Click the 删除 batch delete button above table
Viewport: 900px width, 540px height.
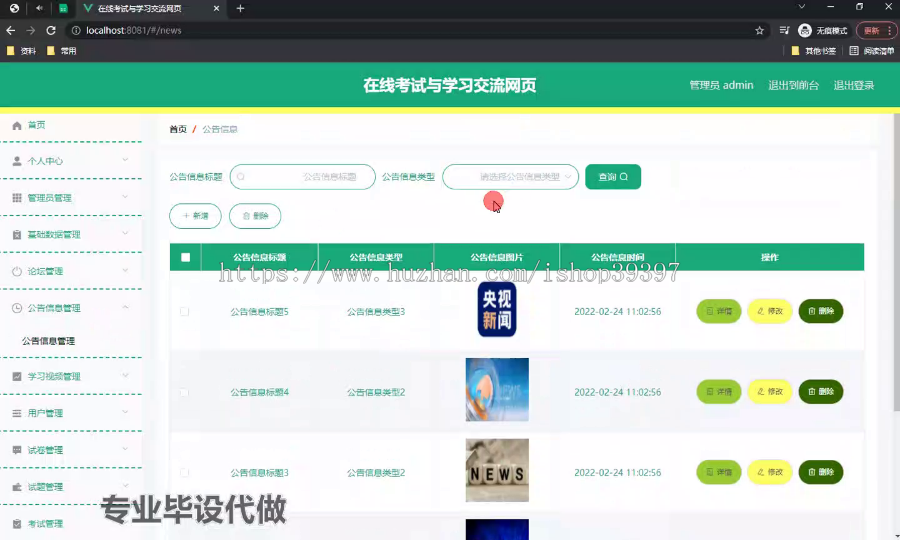[255, 216]
